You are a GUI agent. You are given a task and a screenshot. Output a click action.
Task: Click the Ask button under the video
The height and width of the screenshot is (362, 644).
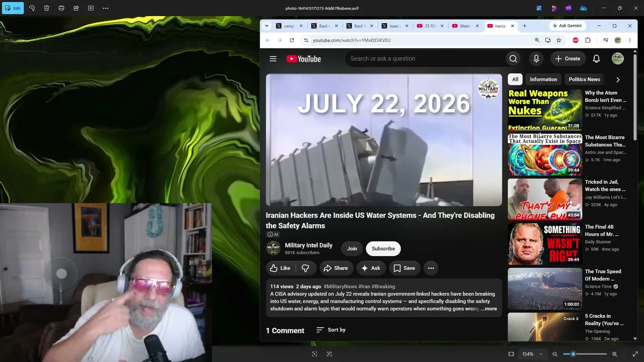(x=371, y=268)
